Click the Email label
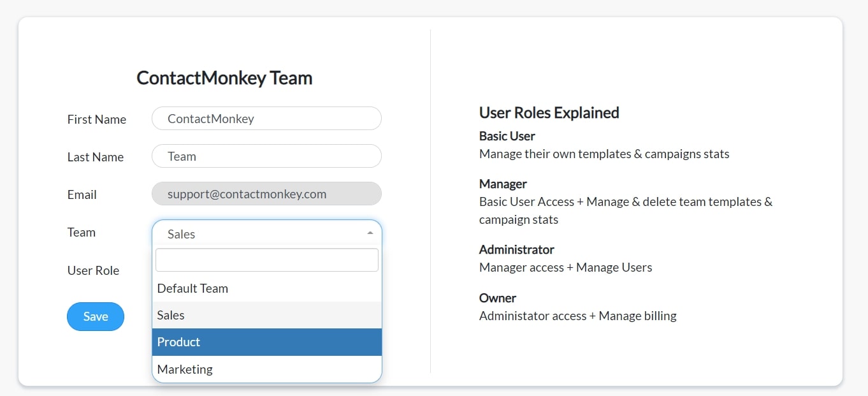This screenshot has height=396, width=868. click(82, 194)
